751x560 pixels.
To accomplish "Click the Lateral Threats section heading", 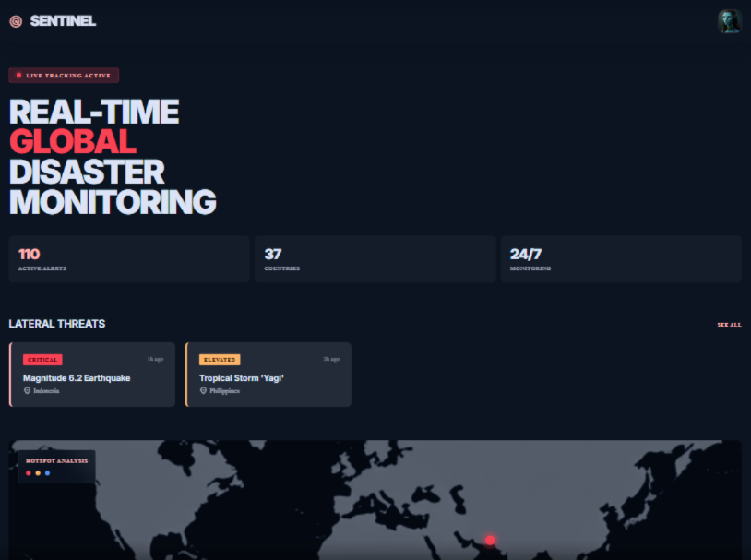I will 57,324.
